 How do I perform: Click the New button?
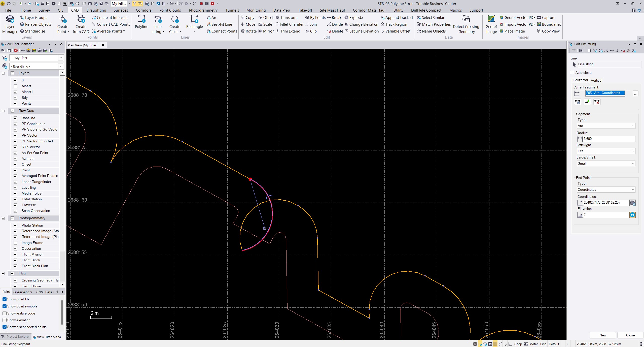click(x=603, y=335)
